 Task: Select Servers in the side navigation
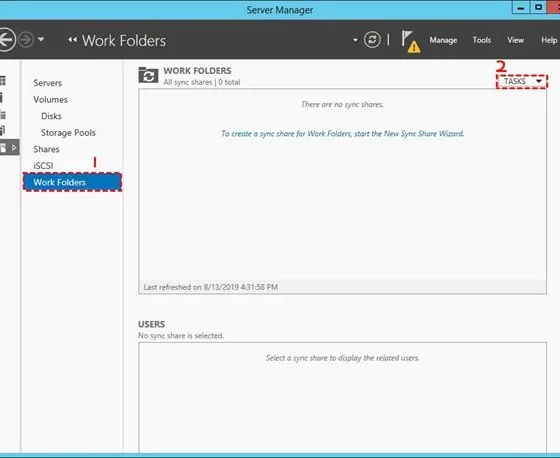(x=48, y=83)
